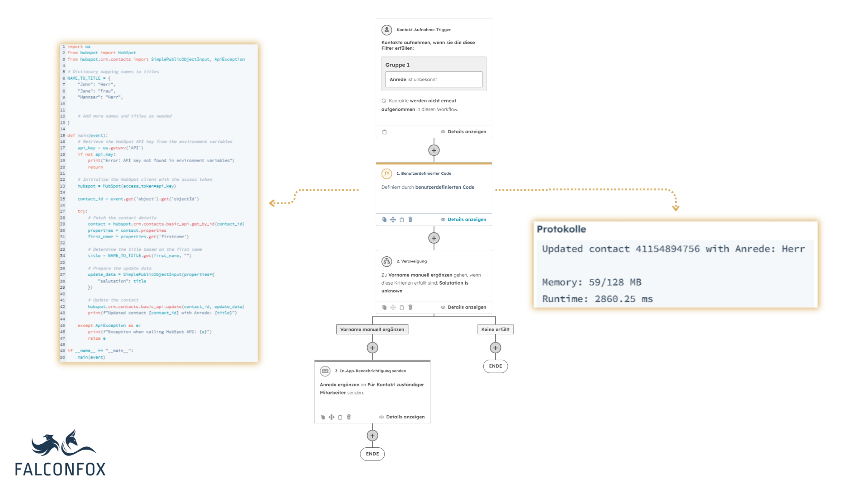Click the move icon on Benutzerdefinierter Code card
Screen dimensions: 868x488
pos(393,220)
